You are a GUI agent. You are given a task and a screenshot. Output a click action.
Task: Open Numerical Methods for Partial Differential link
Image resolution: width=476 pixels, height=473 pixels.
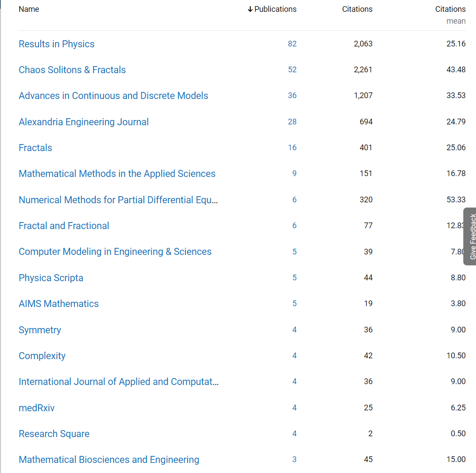pyautogui.click(x=118, y=200)
